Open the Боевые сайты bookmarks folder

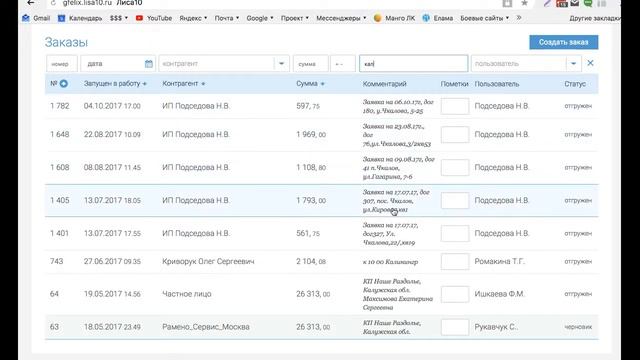click(484, 18)
